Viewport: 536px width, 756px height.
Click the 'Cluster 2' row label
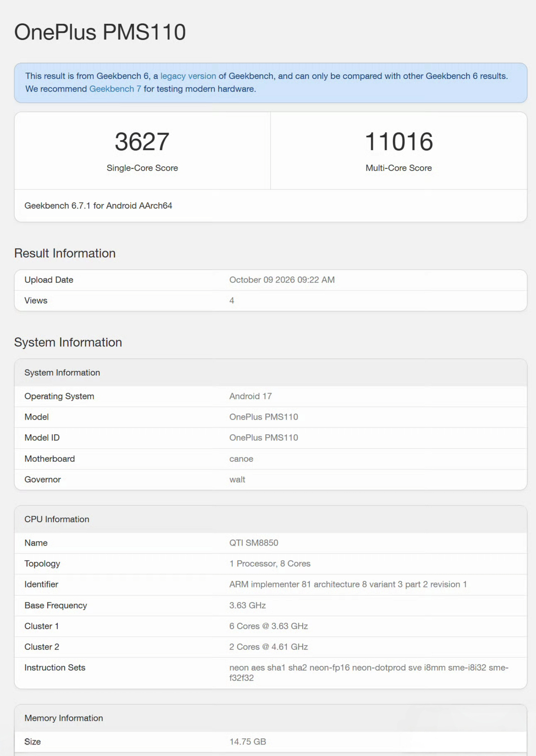(42, 647)
